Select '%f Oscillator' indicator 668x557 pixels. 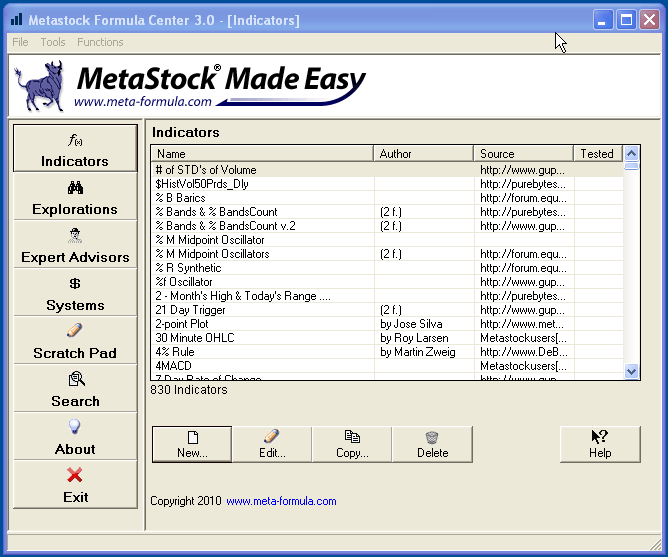[x=387, y=282]
